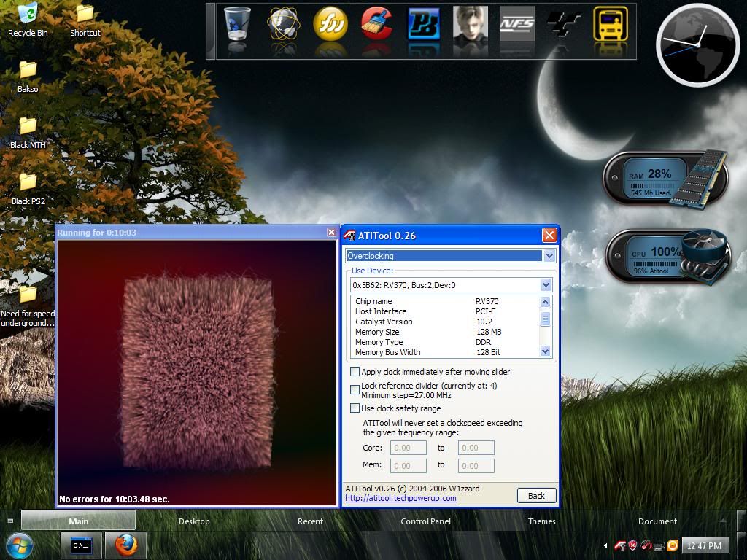Click the taskbar clock 12:47 PM
Screen dimensions: 747x560
704,545
